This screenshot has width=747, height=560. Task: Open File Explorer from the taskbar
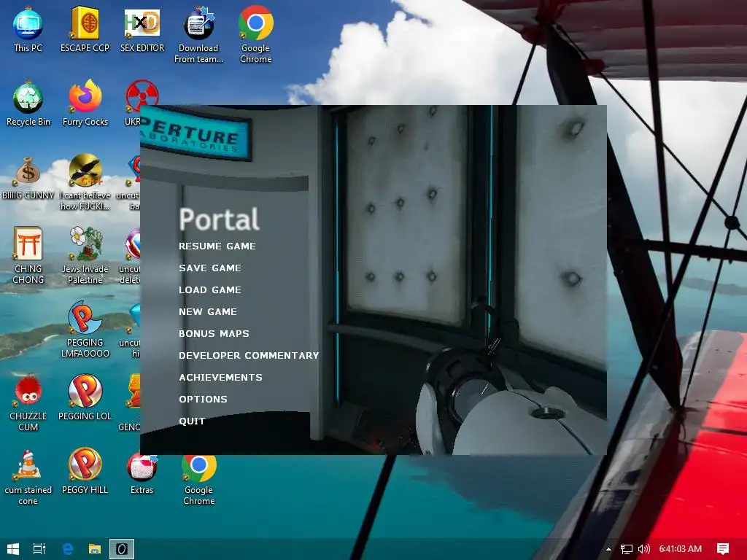[x=95, y=549]
